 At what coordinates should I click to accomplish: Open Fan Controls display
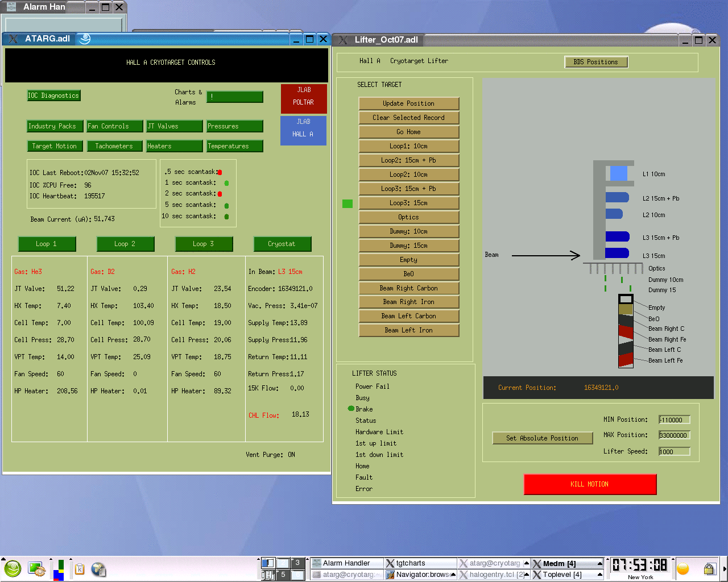[x=115, y=126]
